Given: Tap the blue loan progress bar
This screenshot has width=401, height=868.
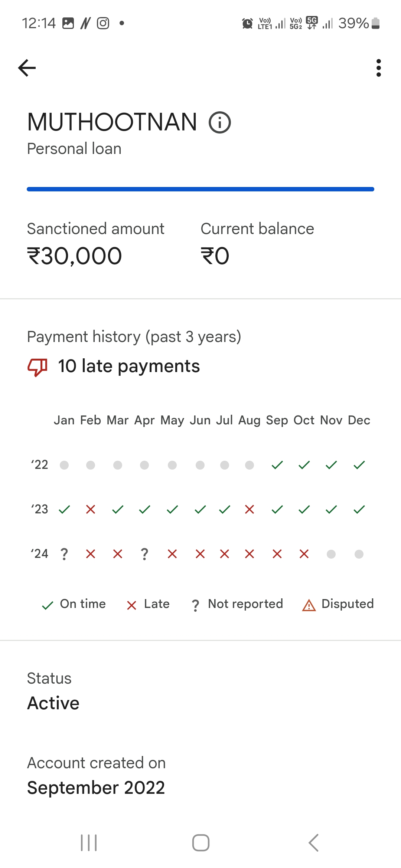Looking at the screenshot, I should tap(200, 189).
